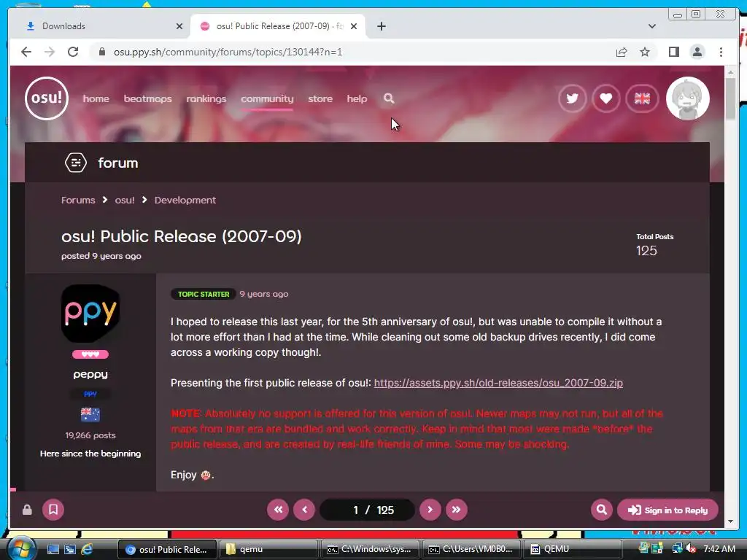This screenshot has width=747, height=560.
Task: Open the osu_2007-09.zip download link
Action: (498, 383)
